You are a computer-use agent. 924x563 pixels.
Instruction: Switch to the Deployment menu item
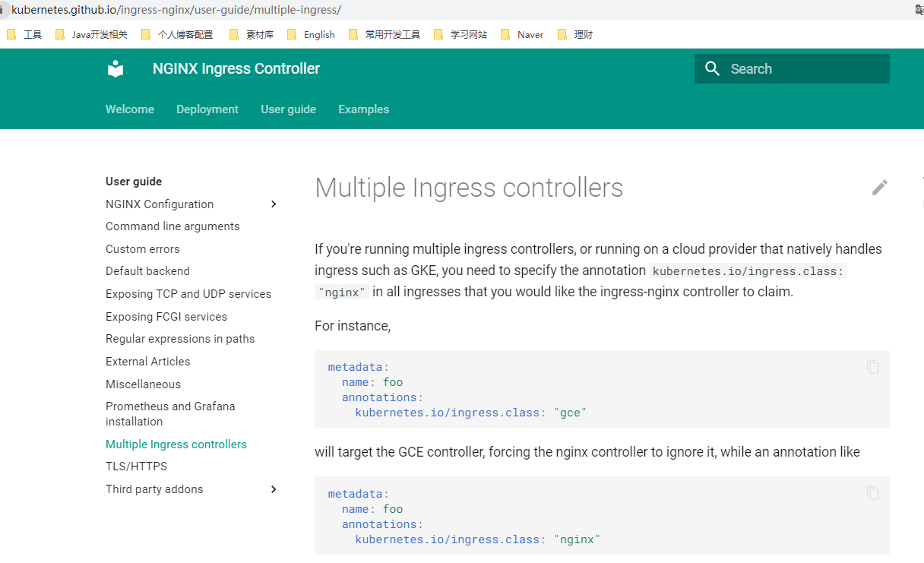[207, 109]
